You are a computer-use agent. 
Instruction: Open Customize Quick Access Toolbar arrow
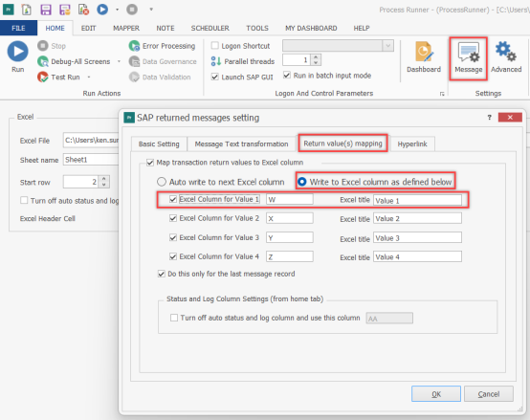click(x=151, y=10)
